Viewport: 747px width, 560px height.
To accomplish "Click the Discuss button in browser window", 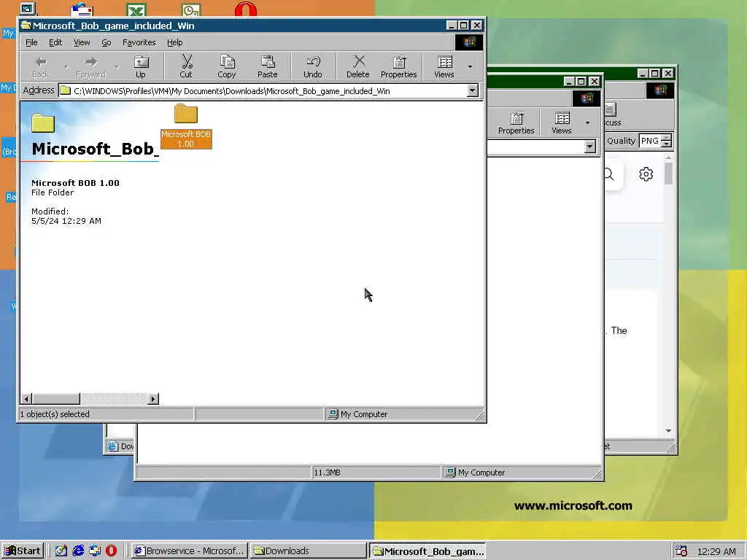I will pos(612,115).
